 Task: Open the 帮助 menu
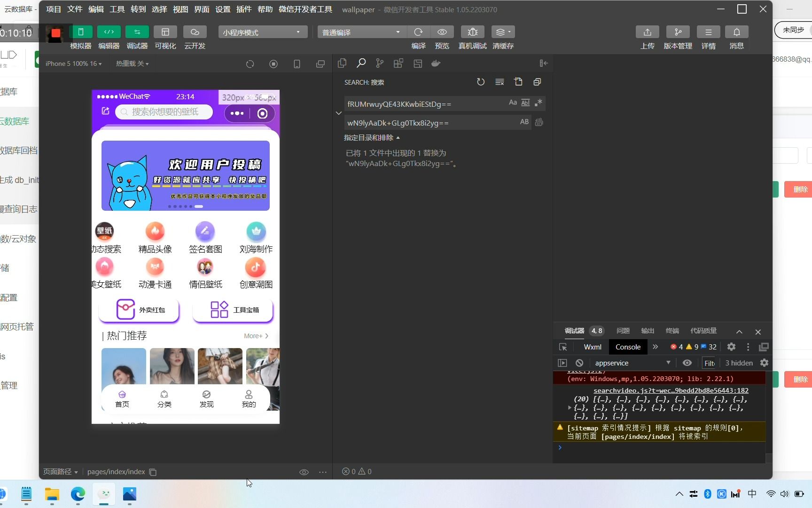265,9
